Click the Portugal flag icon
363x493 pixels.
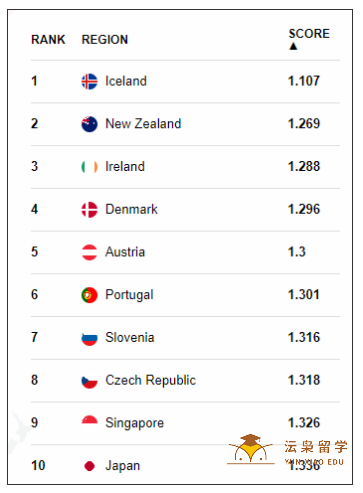click(x=89, y=295)
